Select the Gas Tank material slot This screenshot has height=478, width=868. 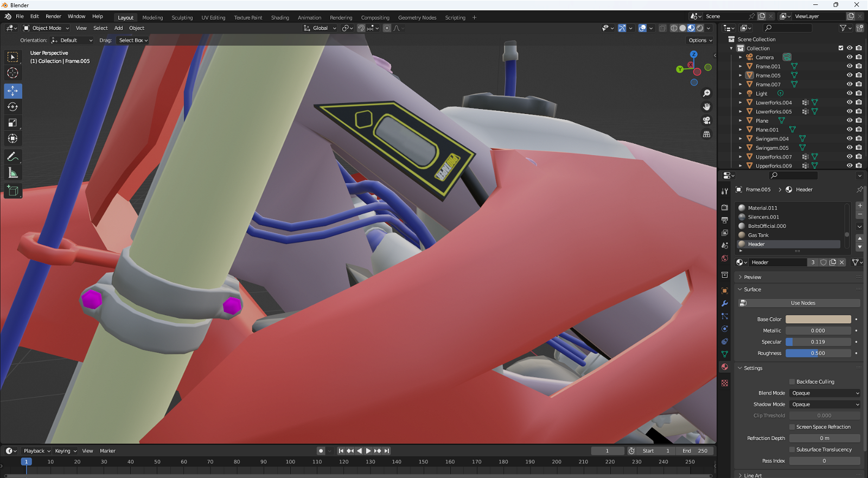[x=758, y=235]
